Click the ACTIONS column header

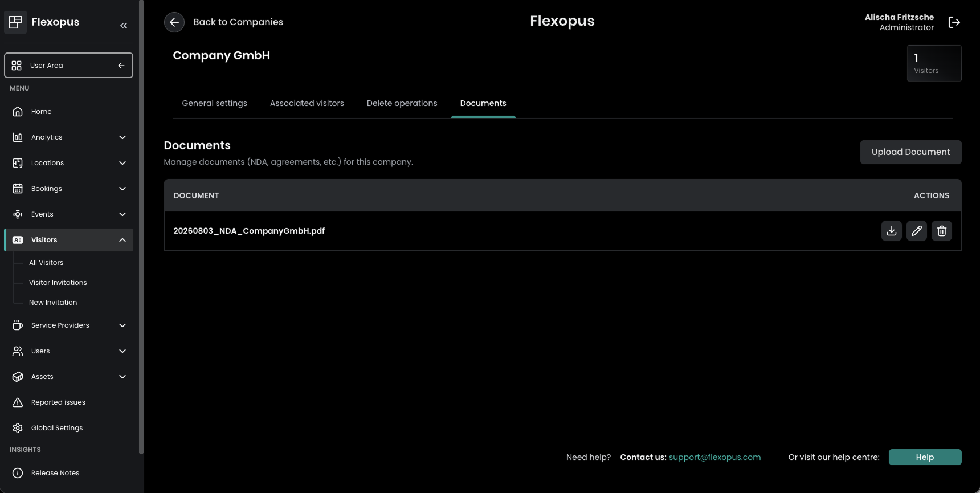(932, 195)
